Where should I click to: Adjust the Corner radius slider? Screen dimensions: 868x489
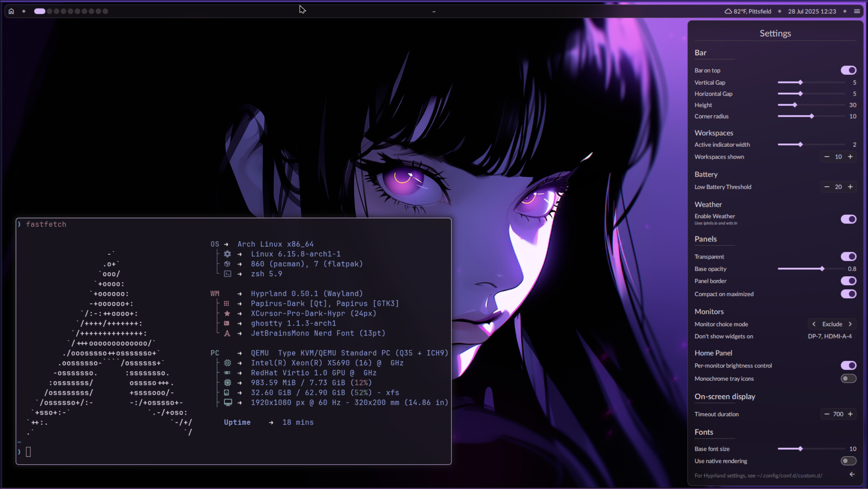tap(811, 116)
